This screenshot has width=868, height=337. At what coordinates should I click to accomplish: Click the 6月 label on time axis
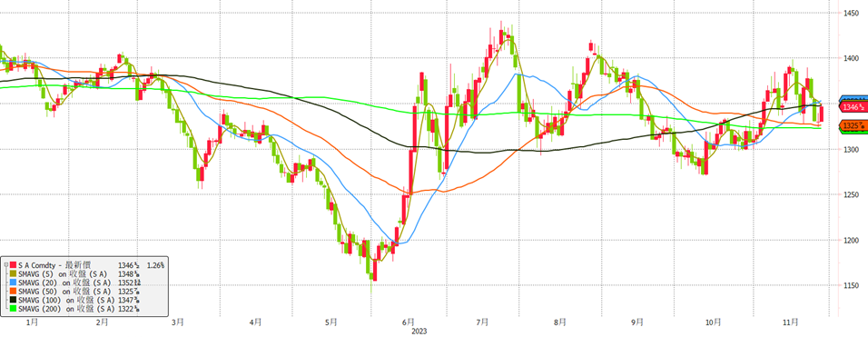point(408,322)
